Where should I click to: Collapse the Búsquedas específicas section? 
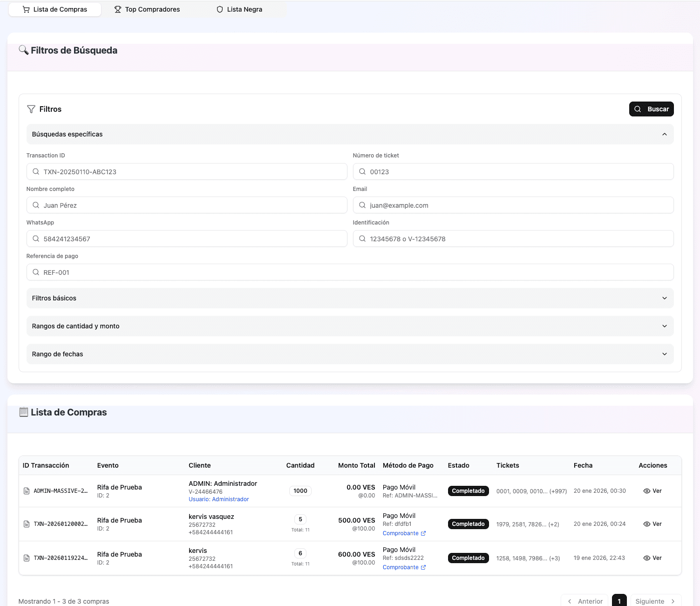[x=664, y=134]
